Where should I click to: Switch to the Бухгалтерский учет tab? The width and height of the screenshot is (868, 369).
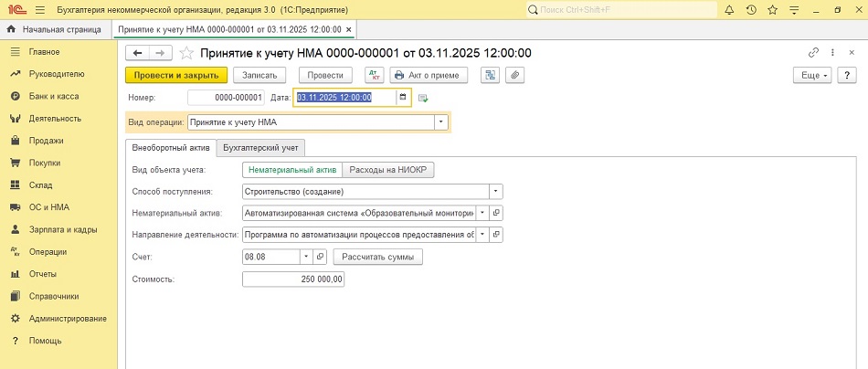[x=261, y=147]
